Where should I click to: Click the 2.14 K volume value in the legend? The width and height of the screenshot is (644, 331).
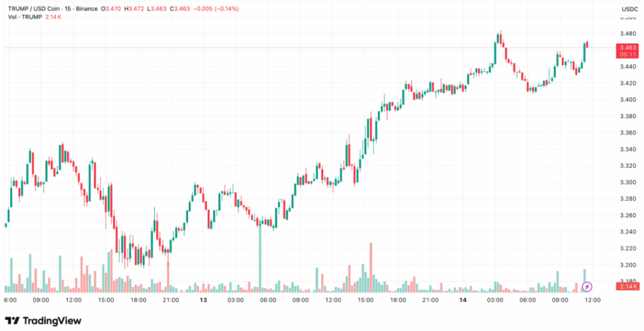point(52,17)
